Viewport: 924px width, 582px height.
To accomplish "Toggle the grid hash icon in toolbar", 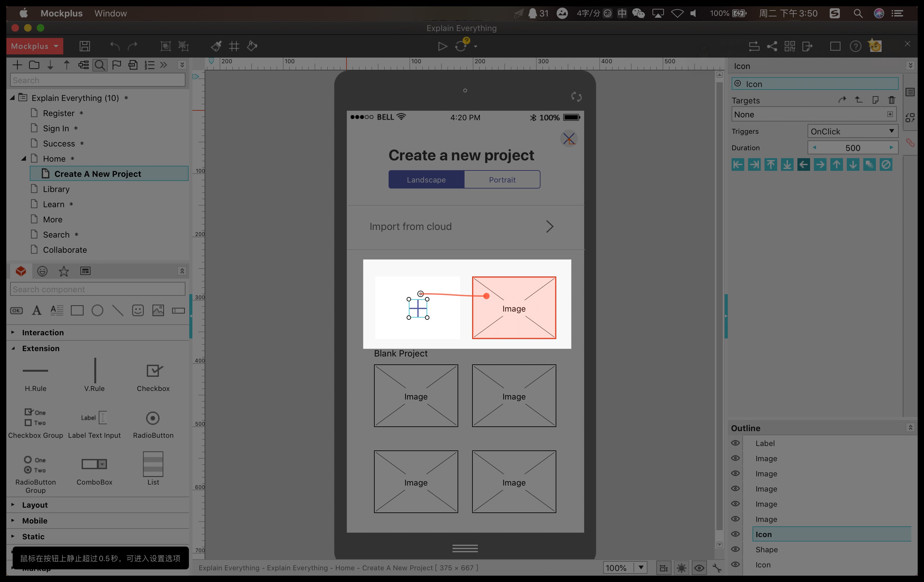I will click(x=234, y=46).
